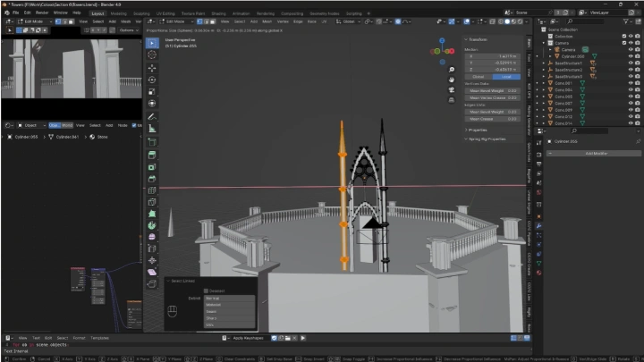Viewport: 644px width, 362px height.
Task: Click the Options button in left viewport
Action: coord(129,30)
